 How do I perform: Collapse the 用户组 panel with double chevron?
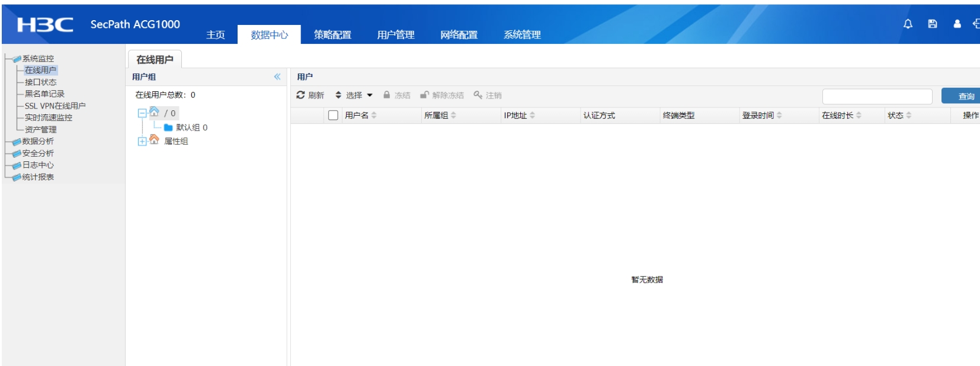coord(277,77)
